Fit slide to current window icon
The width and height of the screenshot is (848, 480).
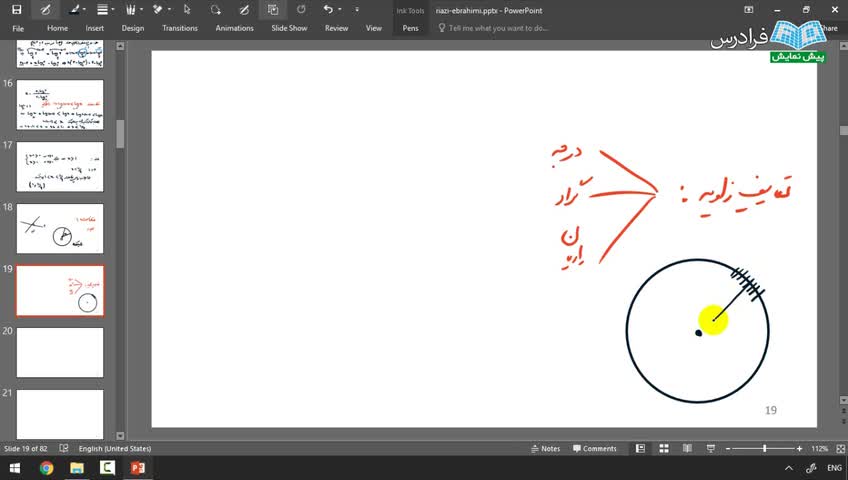click(x=840, y=449)
